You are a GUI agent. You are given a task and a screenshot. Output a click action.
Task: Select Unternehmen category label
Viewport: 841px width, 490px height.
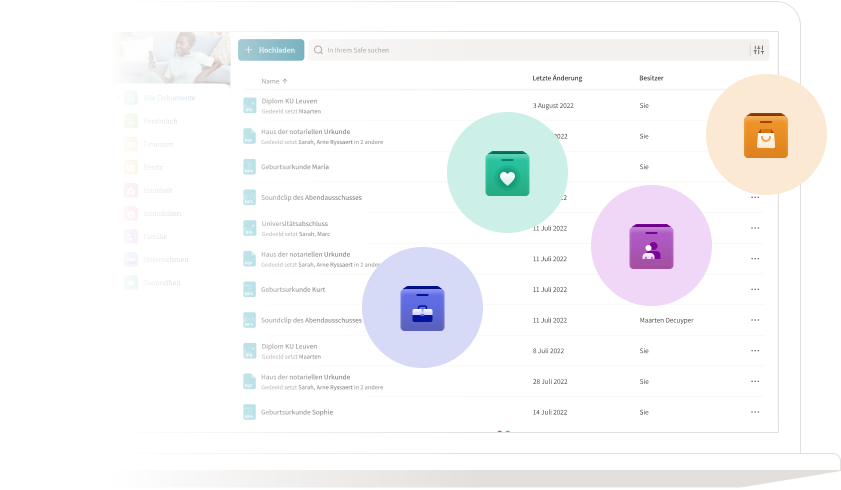(x=166, y=259)
